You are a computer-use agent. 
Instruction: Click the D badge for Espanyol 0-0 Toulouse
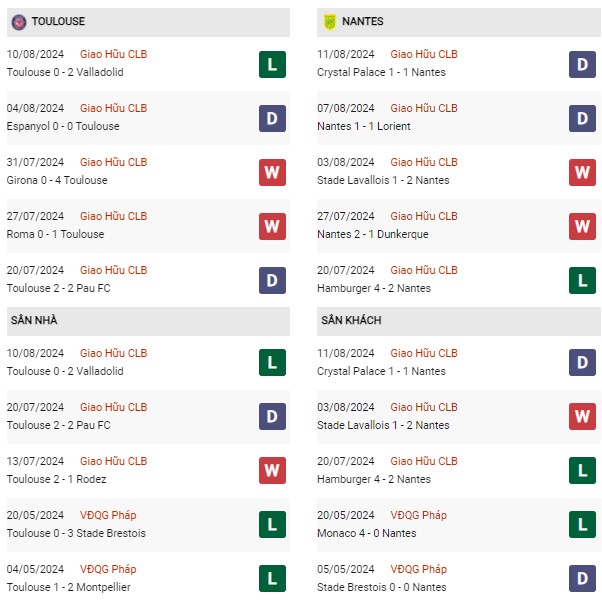(272, 118)
